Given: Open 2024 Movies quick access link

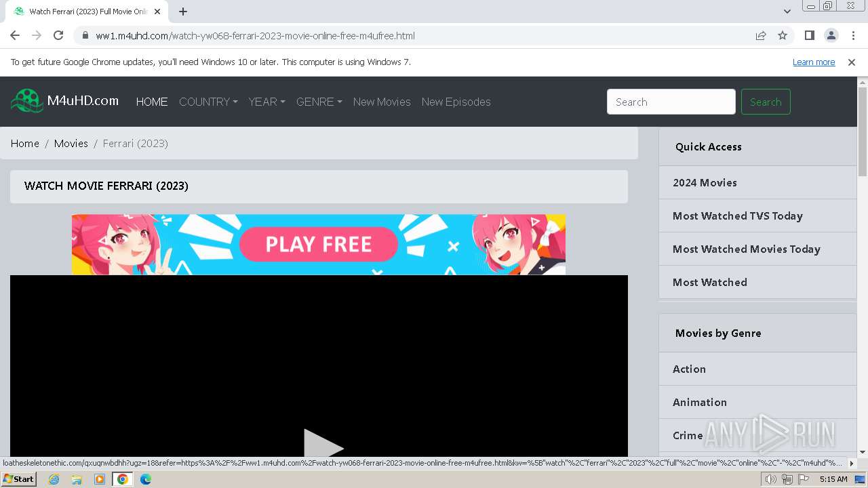Looking at the screenshot, I should click(705, 182).
